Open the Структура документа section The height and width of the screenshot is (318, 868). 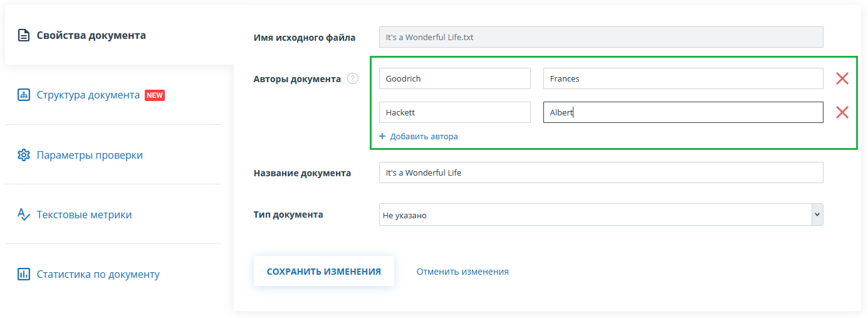pos(88,95)
